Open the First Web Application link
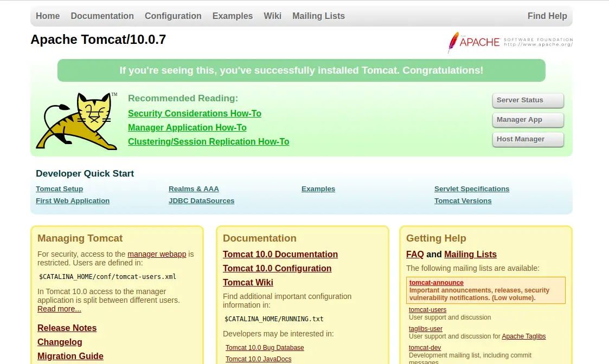 pos(73,201)
